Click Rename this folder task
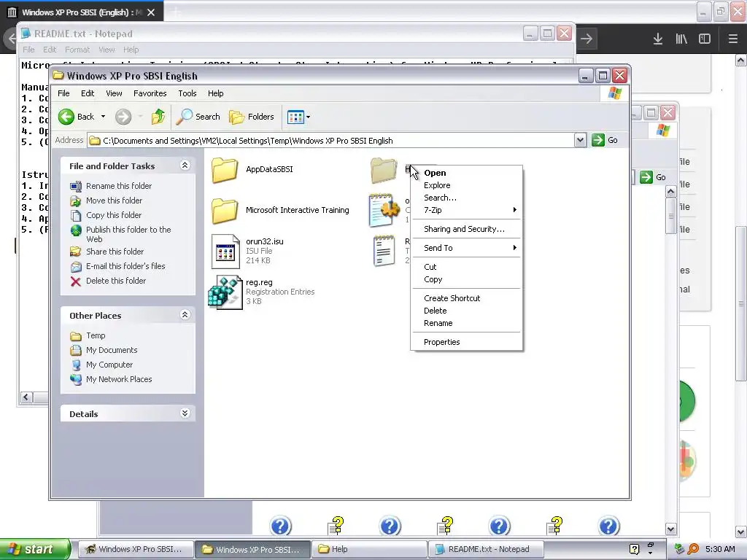The height and width of the screenshot is (560, 747). click(119, 186)
